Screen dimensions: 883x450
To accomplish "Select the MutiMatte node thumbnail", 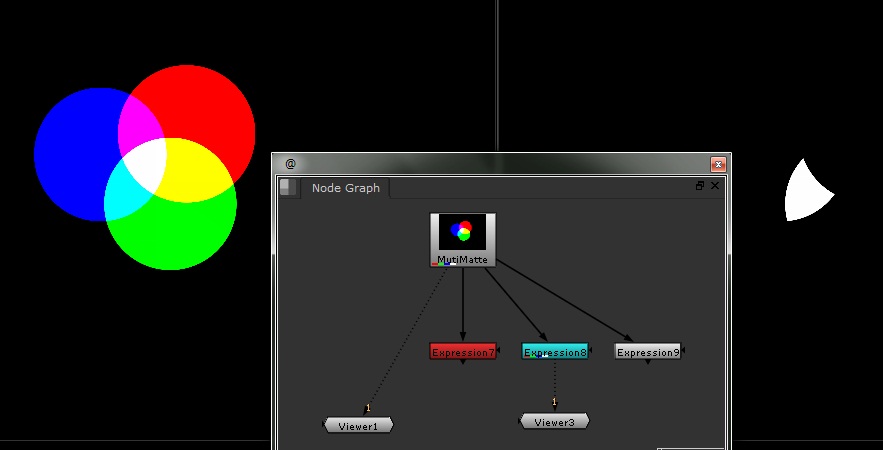I will 462,233.
